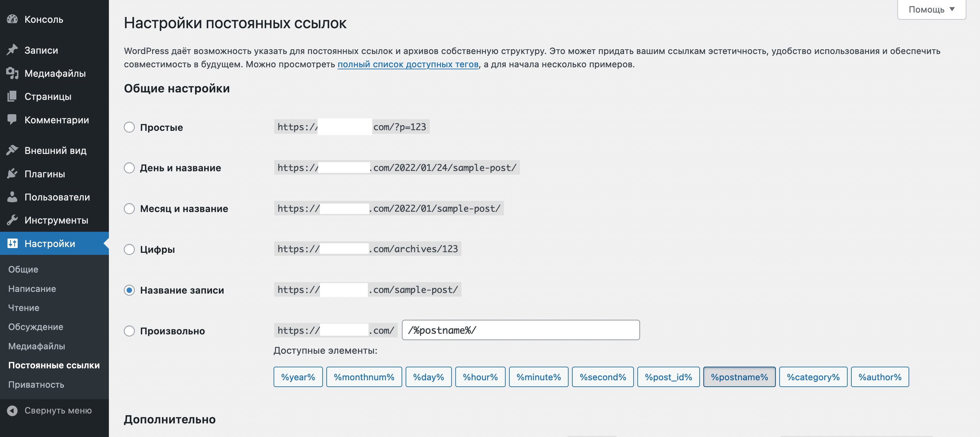
Task: Click the Инструменты wrench icon
Action: 13,220
